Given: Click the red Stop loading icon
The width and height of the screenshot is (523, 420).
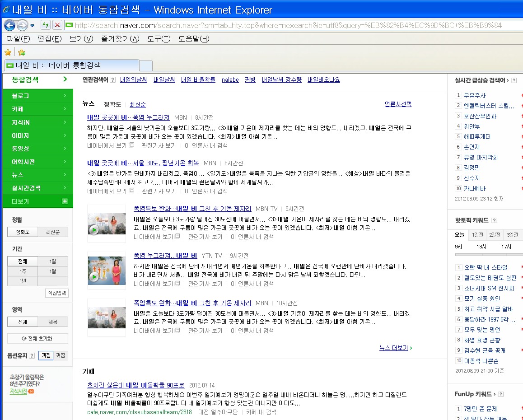Looking at the screenshot, I should (x=57, y=25).
